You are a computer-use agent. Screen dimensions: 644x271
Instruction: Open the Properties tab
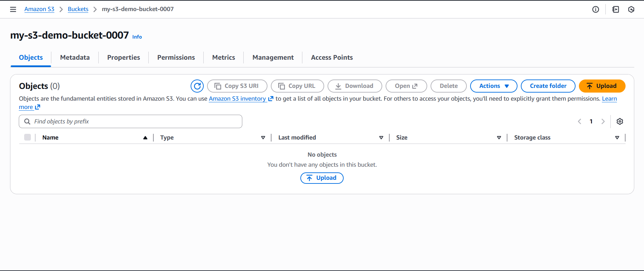pyautogui.click(x=123, y=57)
